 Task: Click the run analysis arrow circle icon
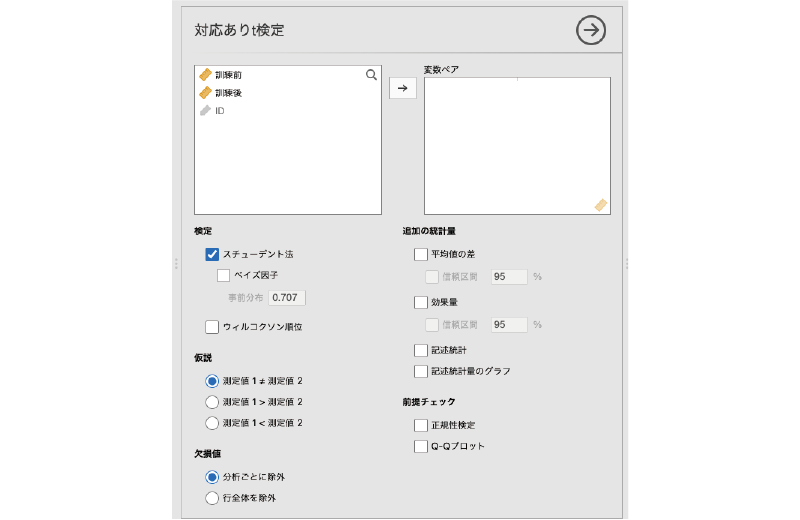(x=591, y=31)
